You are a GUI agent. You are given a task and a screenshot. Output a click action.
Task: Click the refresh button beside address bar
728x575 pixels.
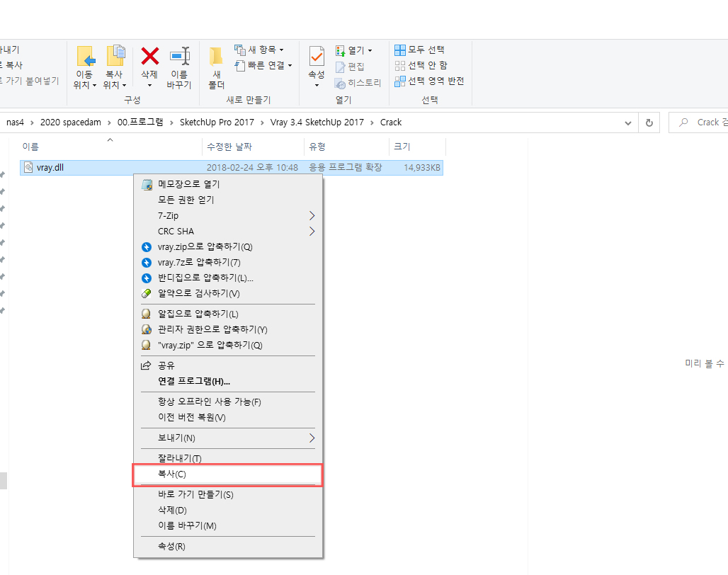click(x=649, y=123)
